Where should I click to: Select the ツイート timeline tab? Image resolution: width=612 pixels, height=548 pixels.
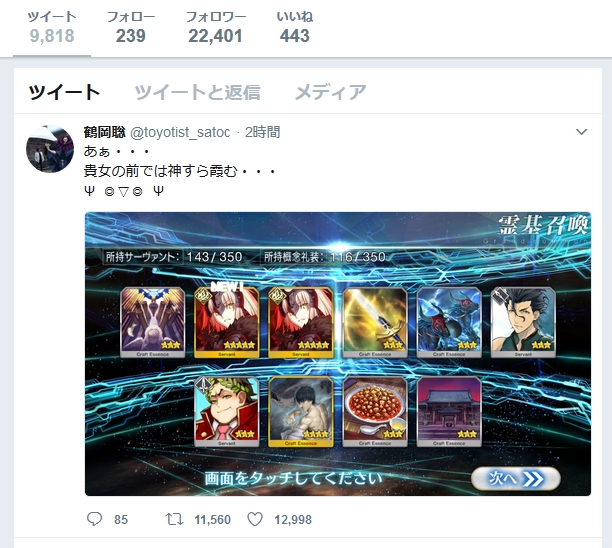click(x=64, y=93)
